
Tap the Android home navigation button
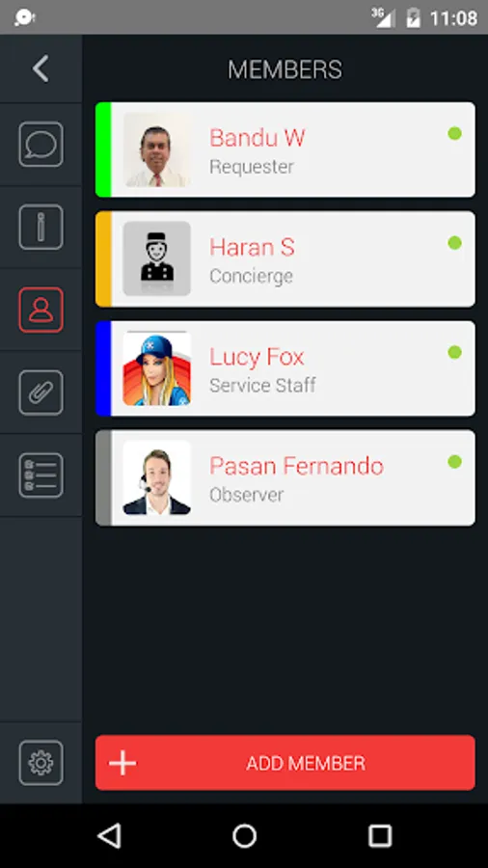[244, 836]
